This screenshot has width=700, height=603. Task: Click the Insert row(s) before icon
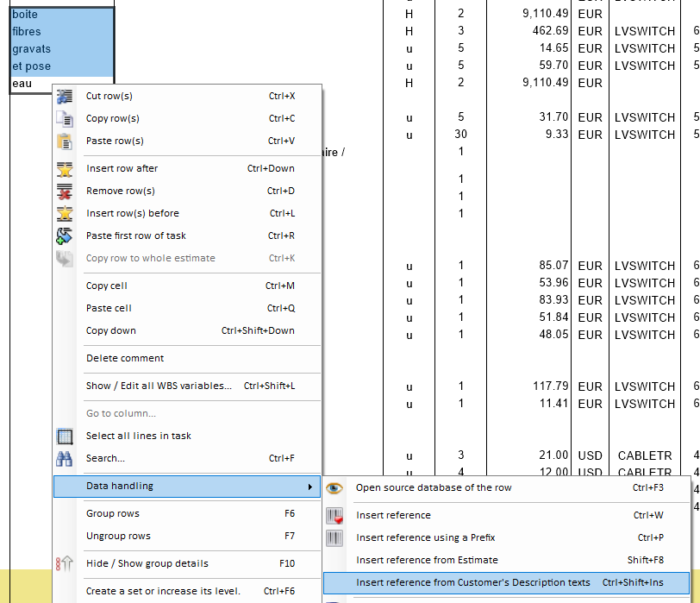[65, 214]
